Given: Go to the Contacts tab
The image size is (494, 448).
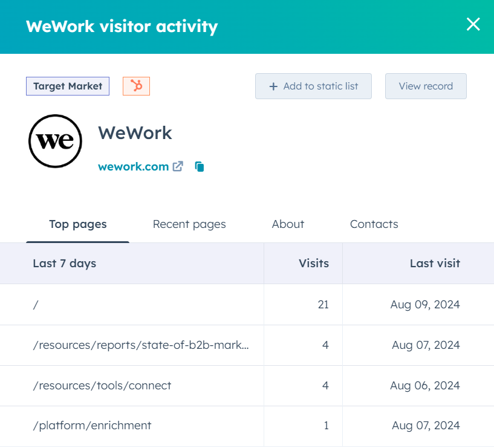Looking at the screenshot, I should [x=374, y=224].
